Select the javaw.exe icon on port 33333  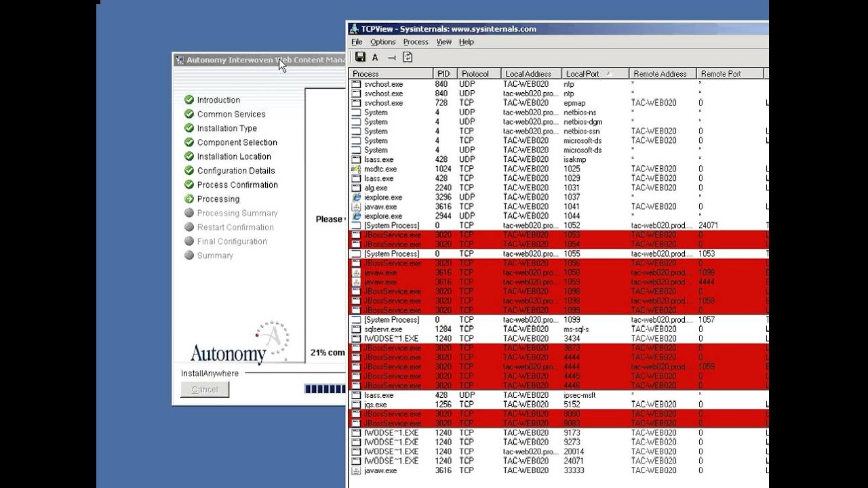[356, 470]
